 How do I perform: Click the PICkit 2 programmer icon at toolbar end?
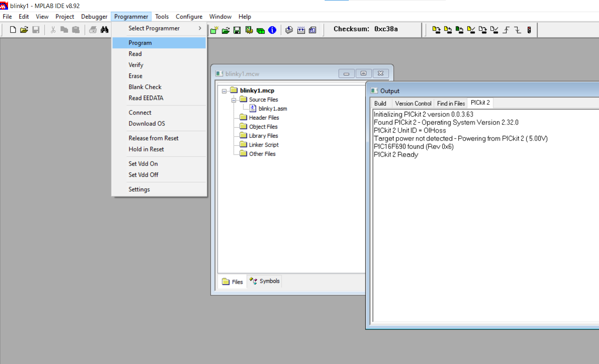529,30
